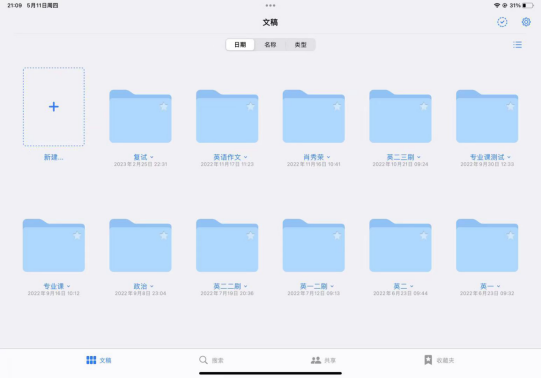Toggle star on 英二二刷 folder

tap(251, 236)
